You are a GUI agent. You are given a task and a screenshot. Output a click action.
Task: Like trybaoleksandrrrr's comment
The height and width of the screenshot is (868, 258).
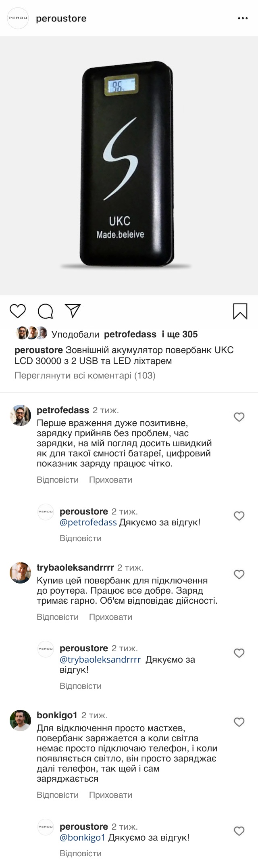[x=239, y=574]
